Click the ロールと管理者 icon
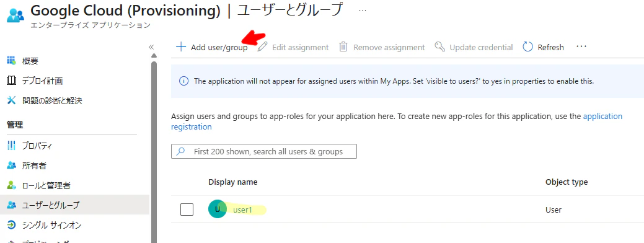 point(12,185)
